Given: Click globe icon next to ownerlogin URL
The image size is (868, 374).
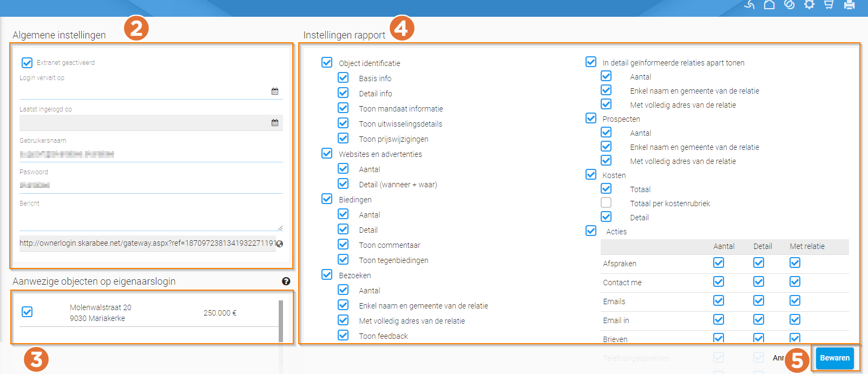Looking at the screenshot, I should (279, 244).
